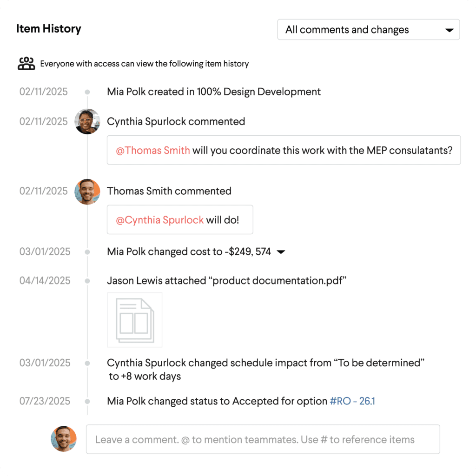476x476 pixels.
Task: Click the everyone-with-access people icon
Action: coord(26,63)
